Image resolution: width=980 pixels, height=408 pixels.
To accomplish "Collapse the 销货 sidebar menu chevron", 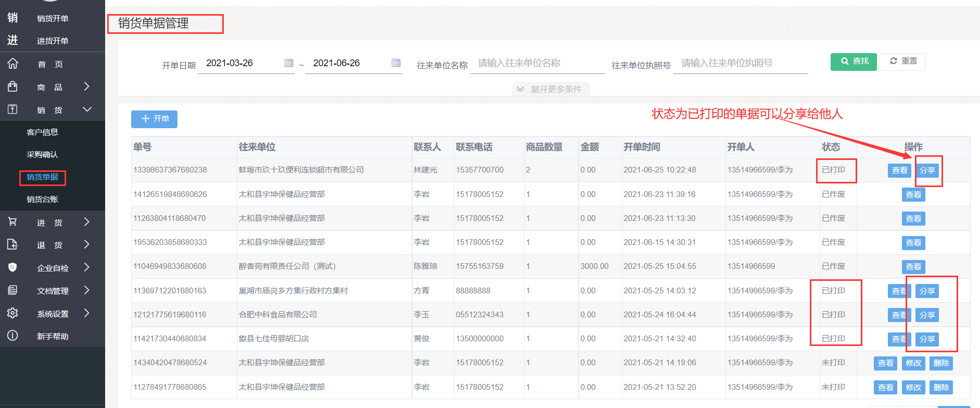I will point(87,109).
